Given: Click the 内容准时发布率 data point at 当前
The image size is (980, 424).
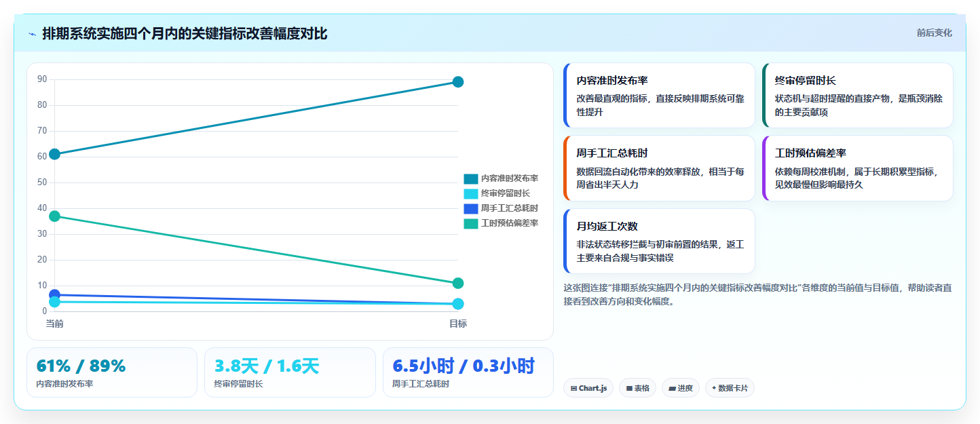Looking at the screenshot, I should 55,154.
